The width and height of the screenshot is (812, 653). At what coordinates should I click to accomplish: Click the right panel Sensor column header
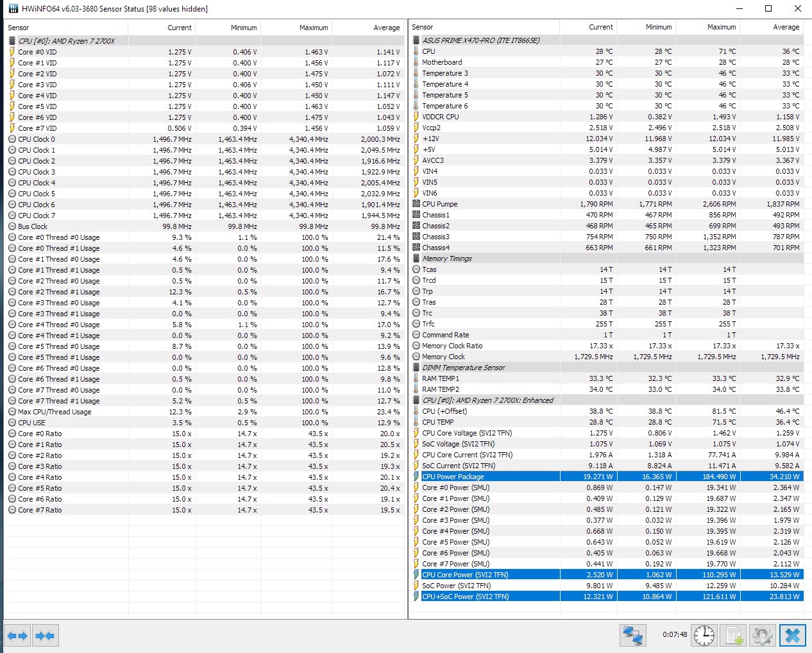484,27
